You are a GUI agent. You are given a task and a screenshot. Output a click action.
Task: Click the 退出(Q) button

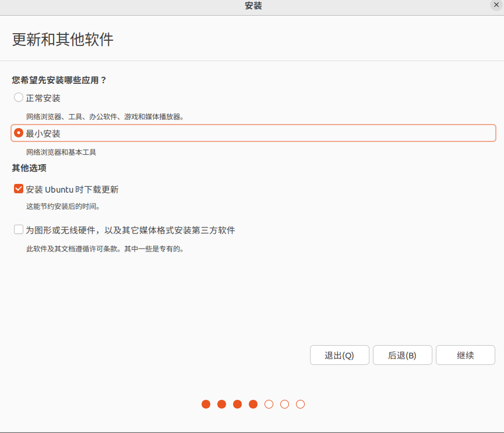339,355
